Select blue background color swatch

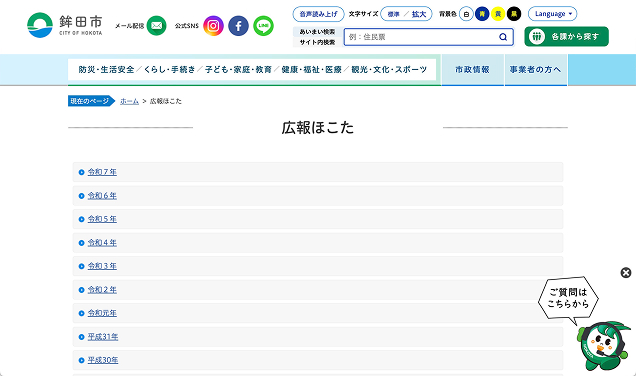click(482, 14)
